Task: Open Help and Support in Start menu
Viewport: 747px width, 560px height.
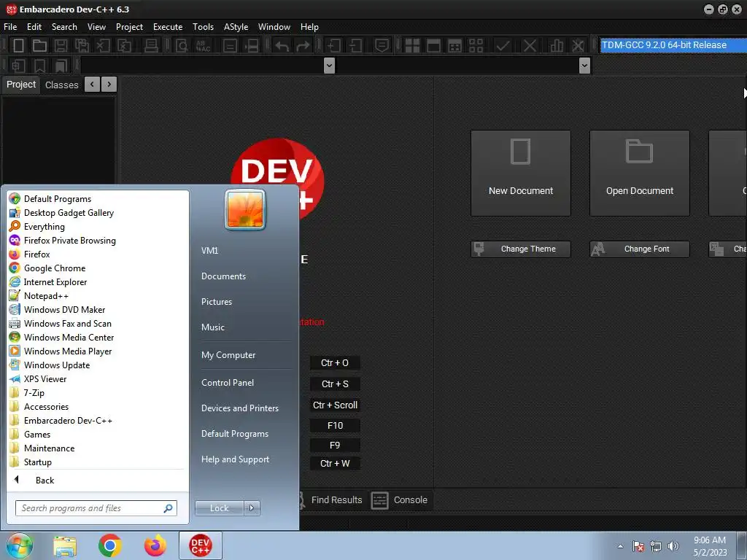Action: pyautogui.click(x=236, y=459)
